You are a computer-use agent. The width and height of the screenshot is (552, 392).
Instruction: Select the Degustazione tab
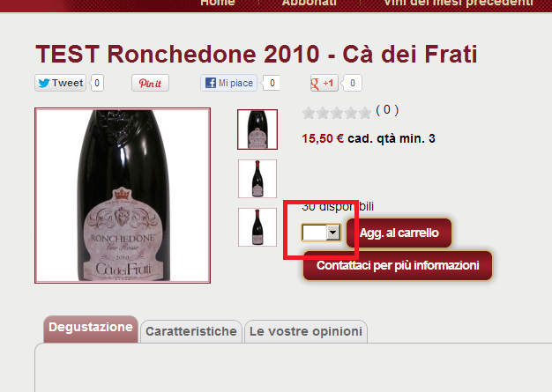point(91,329)
